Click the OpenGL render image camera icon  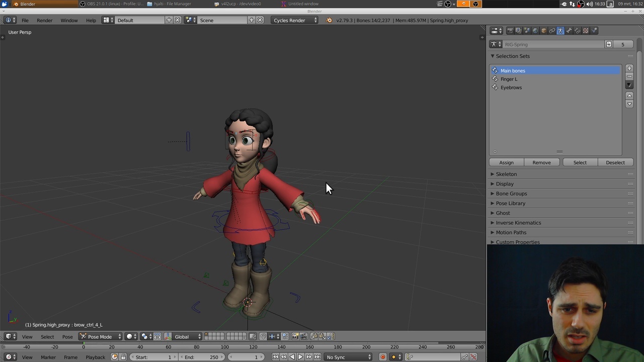click(x=295, y=336)
